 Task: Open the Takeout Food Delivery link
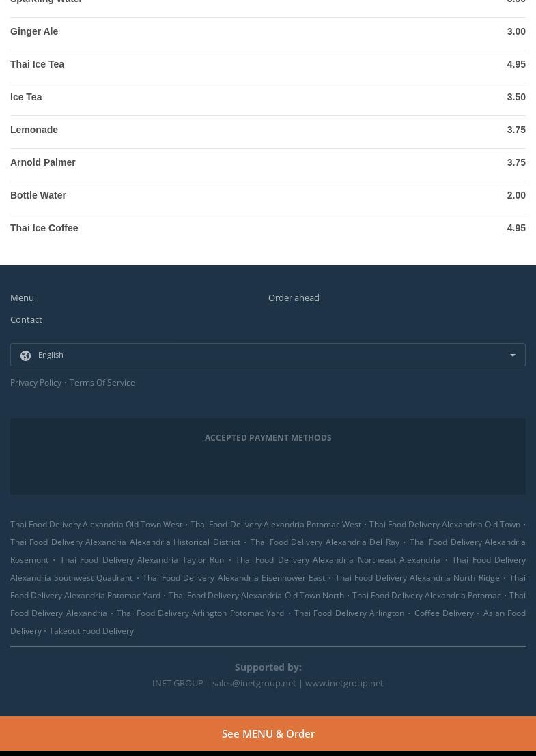tap(91, 630)
